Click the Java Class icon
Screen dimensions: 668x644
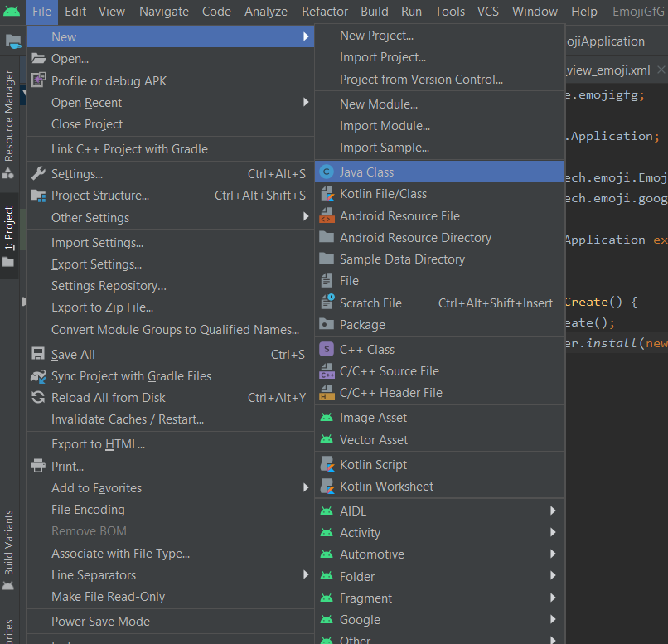tap(327, 172)
